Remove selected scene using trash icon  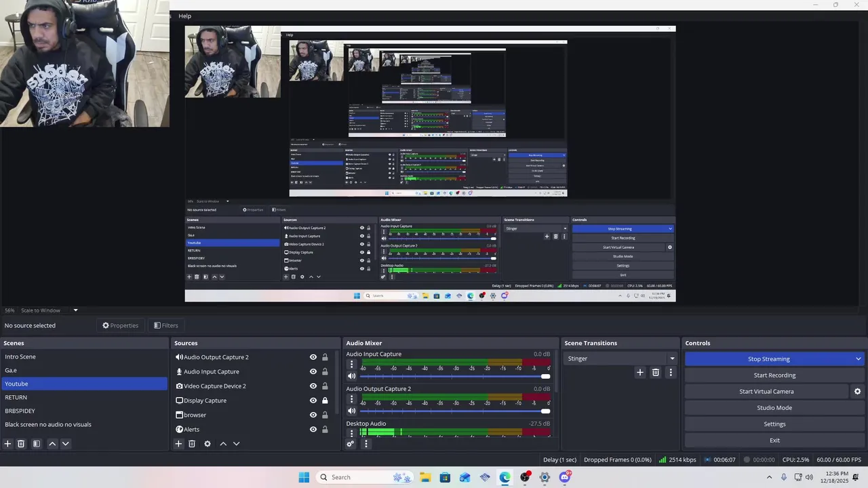(21, 444)
